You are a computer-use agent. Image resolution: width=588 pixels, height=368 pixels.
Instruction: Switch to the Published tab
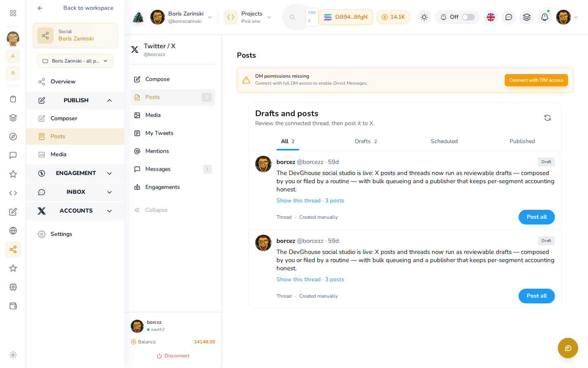click(522, 141)
